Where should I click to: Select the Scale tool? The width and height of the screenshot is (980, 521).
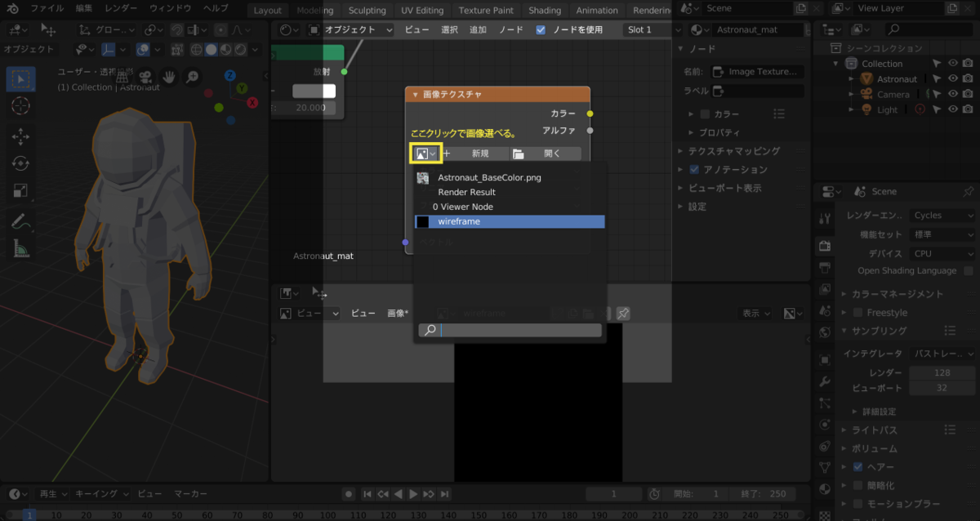tap(21, 191)
